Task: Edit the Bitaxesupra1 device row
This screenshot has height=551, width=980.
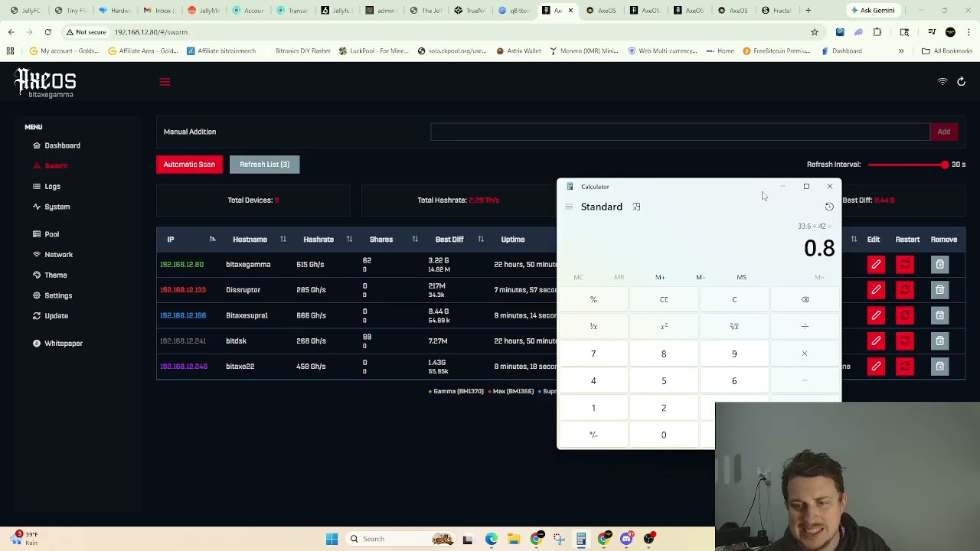Action: pos(876,315)
